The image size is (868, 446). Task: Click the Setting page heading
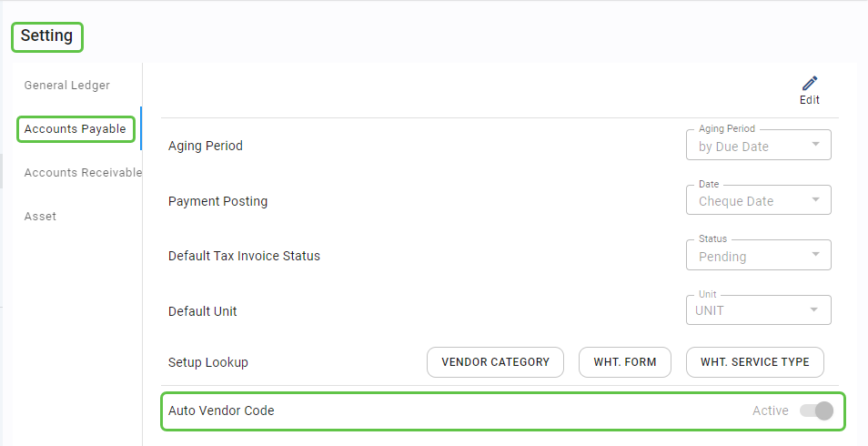click(46, 36)
